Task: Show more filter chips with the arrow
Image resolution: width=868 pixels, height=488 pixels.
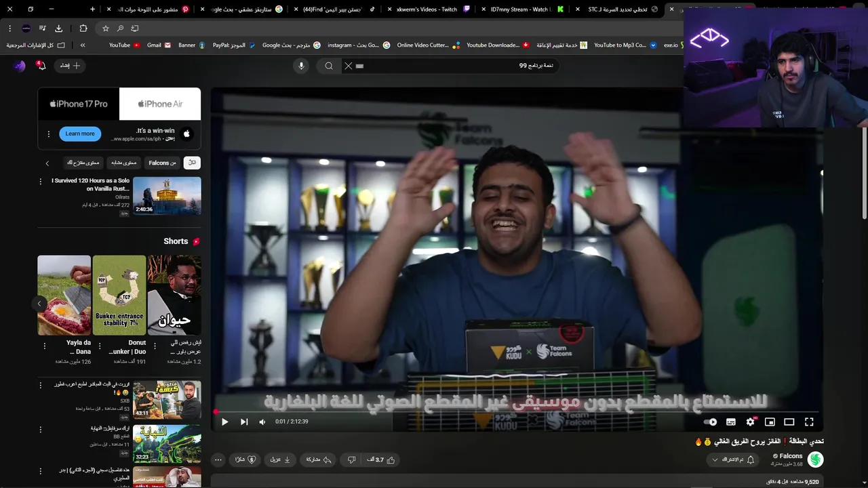Action: [x=47, y=163]
